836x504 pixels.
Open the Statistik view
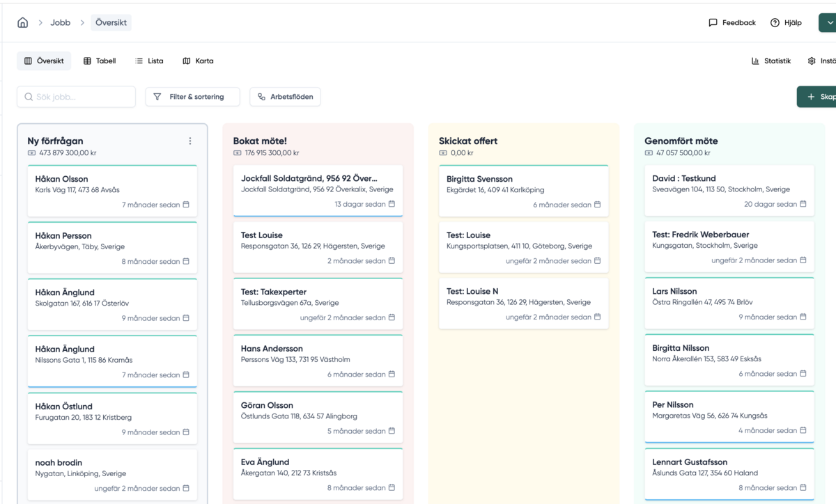click(771, 61)
